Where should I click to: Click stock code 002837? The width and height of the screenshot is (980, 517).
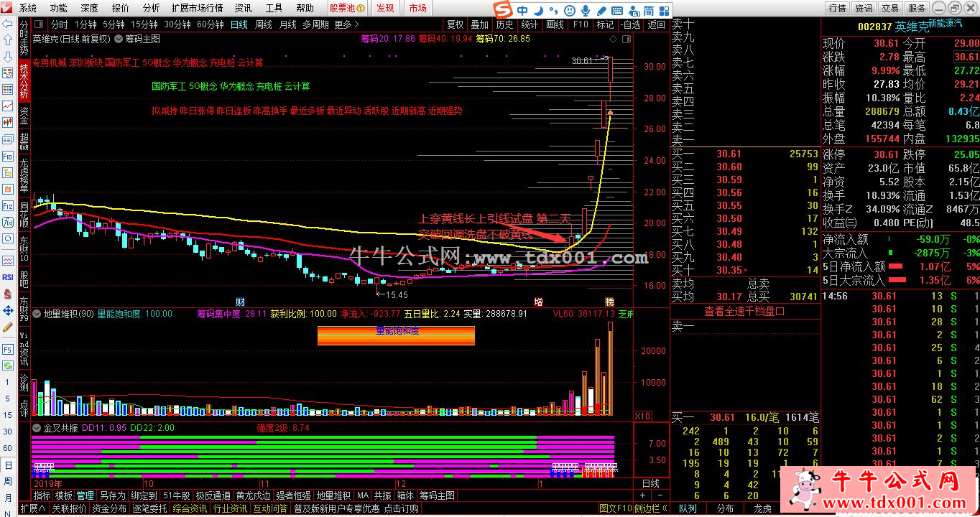tap(874, 26)
